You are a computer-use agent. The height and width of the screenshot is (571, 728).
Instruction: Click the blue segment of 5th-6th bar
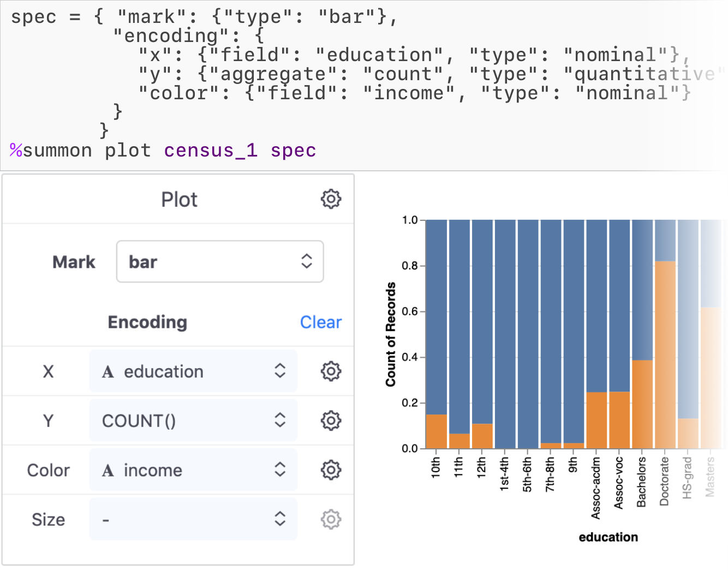point(528,334)
